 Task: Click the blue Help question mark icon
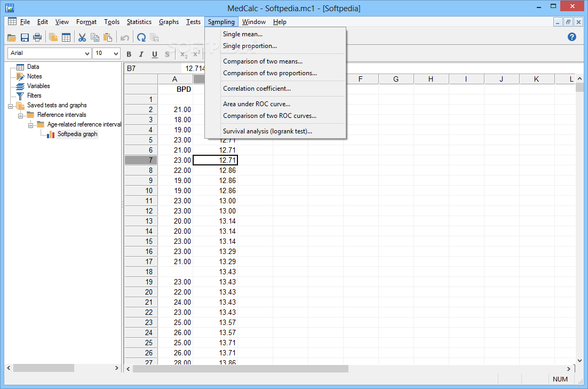(x=572, y=37)
